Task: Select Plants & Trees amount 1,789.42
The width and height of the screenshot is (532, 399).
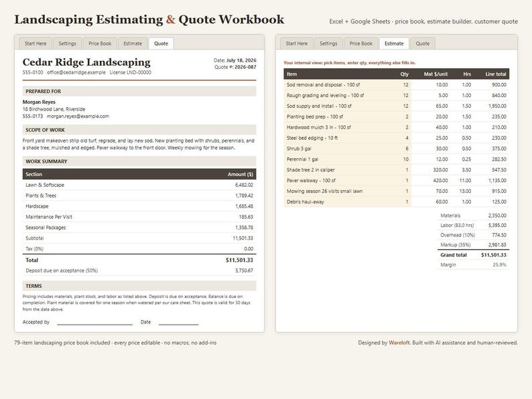Action: pos(244,195)
